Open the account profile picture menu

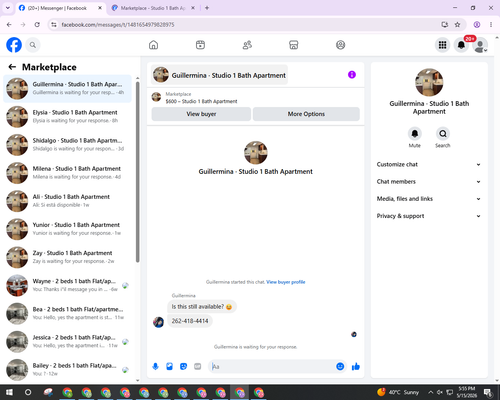pos(480,45)
